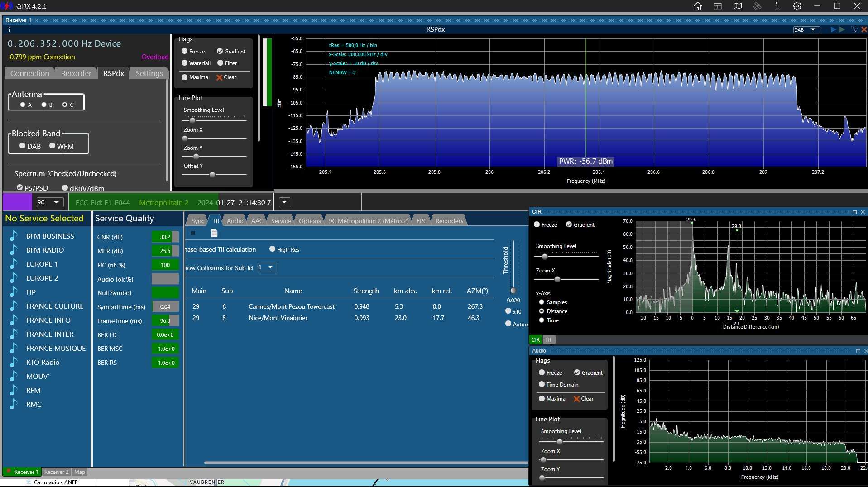Viewport: 868px width, 487px height.
Task: Open the Sub Id collisions dropdown
Action: (267, 267)
